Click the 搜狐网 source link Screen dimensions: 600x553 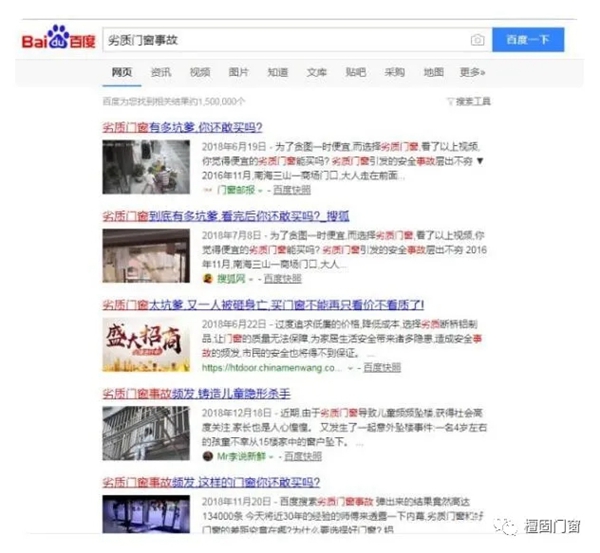(x=231, y=279)
